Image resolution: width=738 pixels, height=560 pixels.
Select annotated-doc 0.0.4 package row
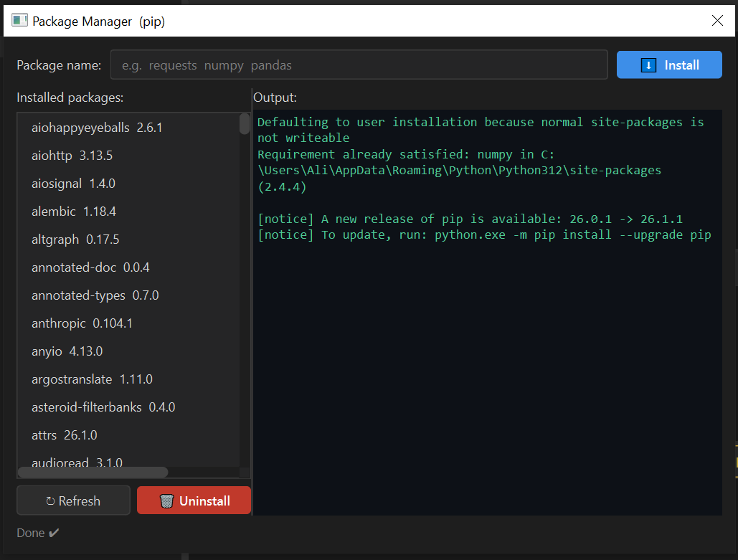(128, 267)
